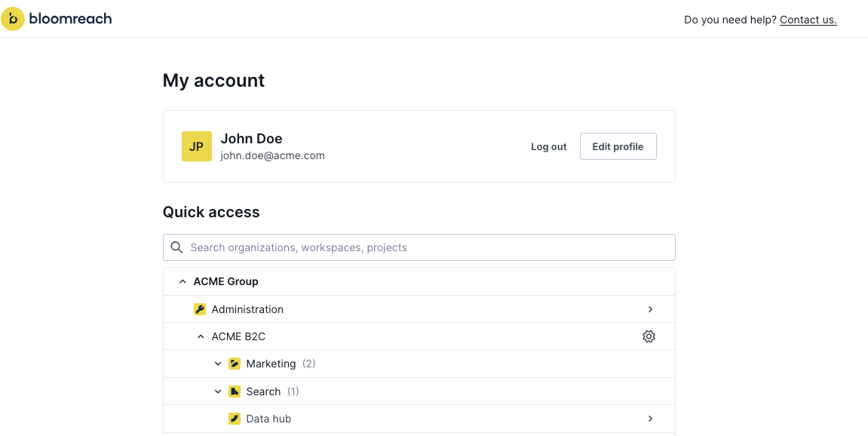Image resolution: width=868 pixels, height=436 pixels.
Task: Click the Administration wrench icon
Action: (200, 309)
